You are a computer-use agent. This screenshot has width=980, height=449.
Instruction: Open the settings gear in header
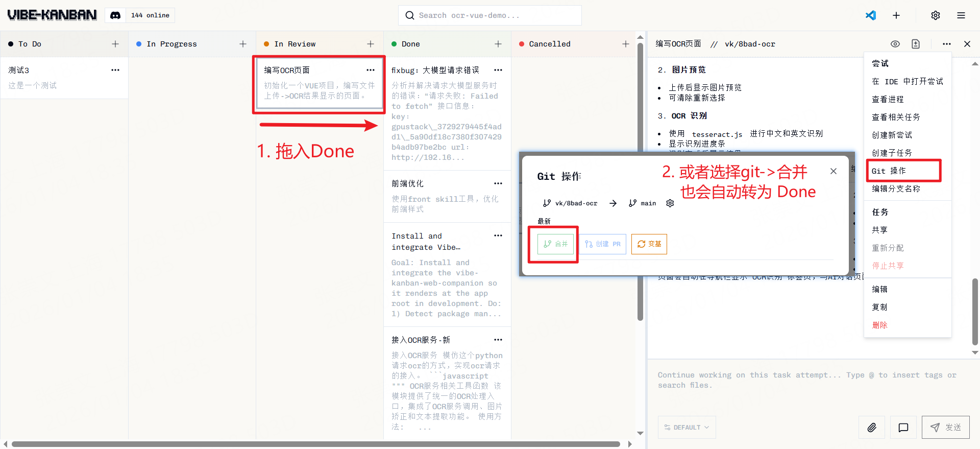tap(936, 15)
